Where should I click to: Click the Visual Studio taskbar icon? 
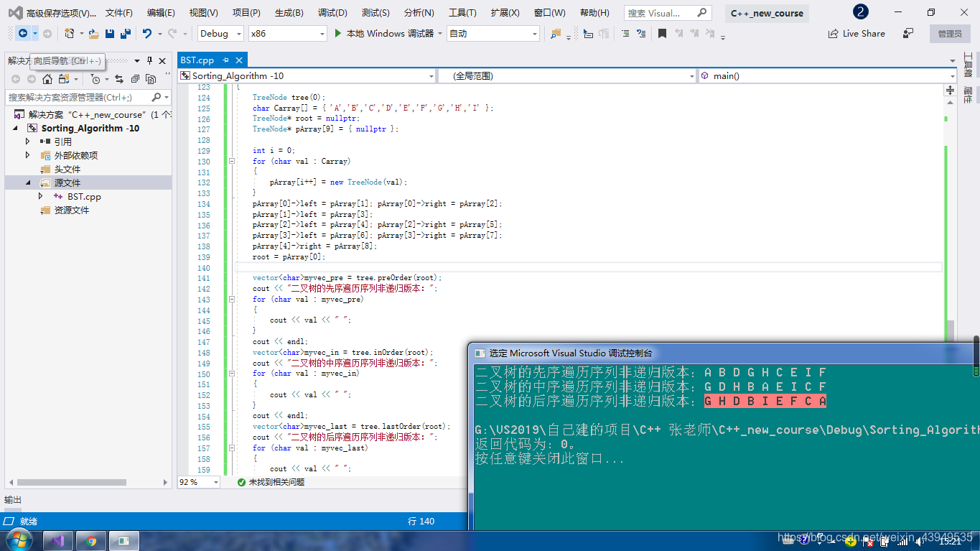click(x=59, y=540)
